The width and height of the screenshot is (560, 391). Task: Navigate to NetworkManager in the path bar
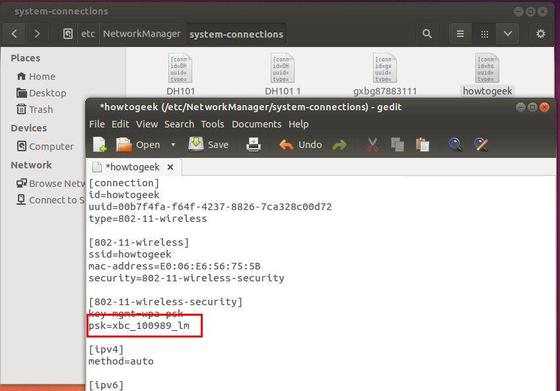coord(142,34)
